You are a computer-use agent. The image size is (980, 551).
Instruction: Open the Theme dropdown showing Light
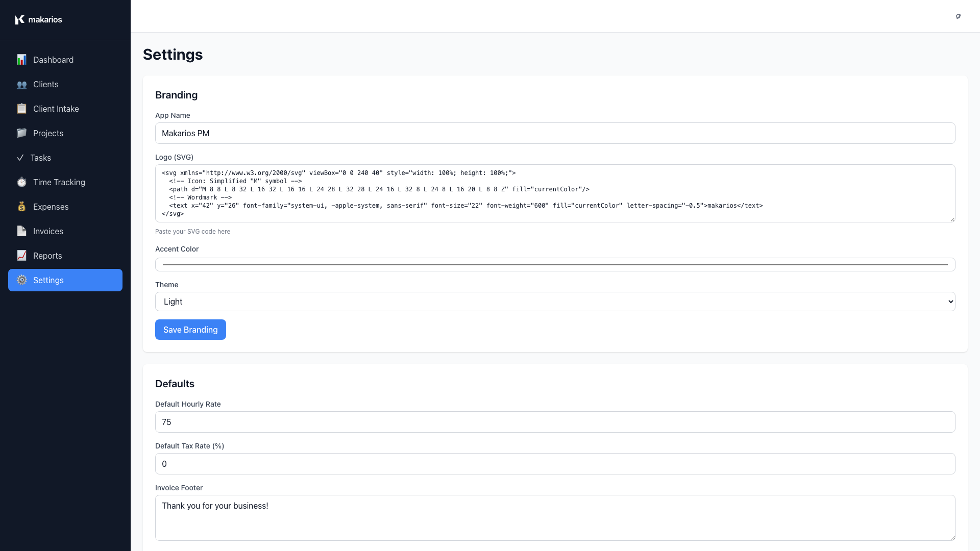tap(554, 302)
